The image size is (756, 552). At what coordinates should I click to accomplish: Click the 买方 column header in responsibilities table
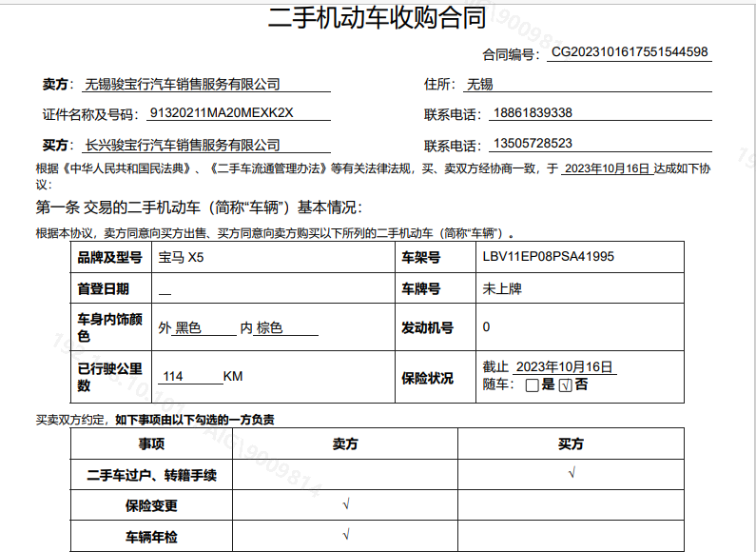(x=571, y=444)
